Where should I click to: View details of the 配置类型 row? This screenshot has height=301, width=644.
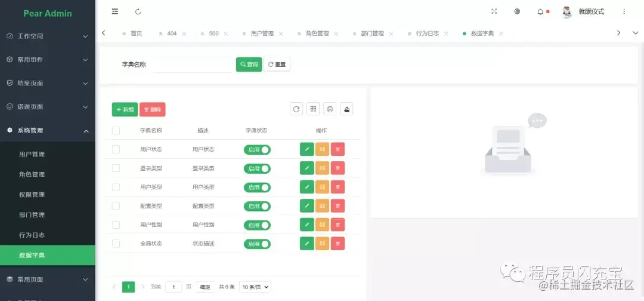click(x=323, y=206)
